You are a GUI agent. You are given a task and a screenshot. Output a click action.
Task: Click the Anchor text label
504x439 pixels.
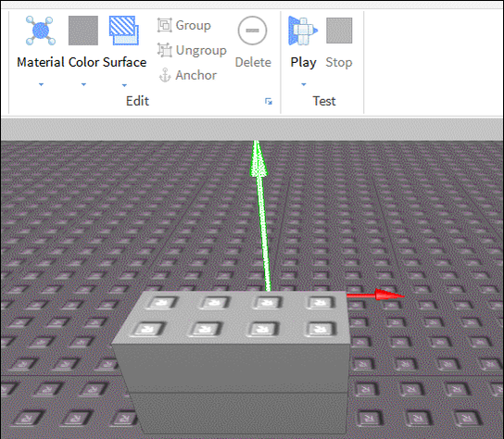pyautogui.click(x=196, y=75)
